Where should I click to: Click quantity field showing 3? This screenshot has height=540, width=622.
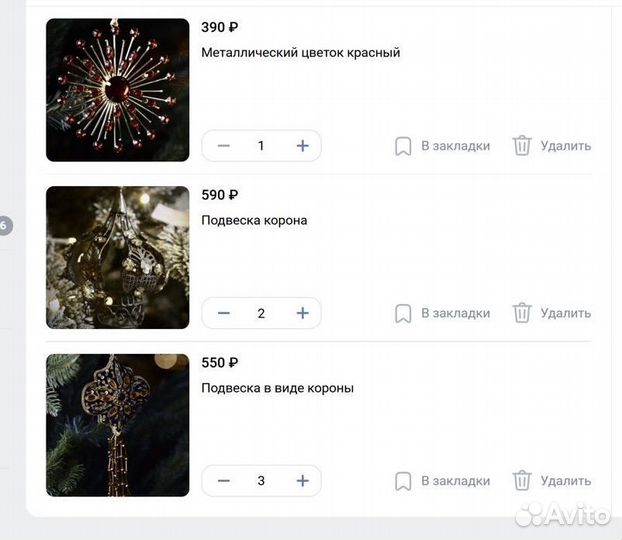(261, 480)
